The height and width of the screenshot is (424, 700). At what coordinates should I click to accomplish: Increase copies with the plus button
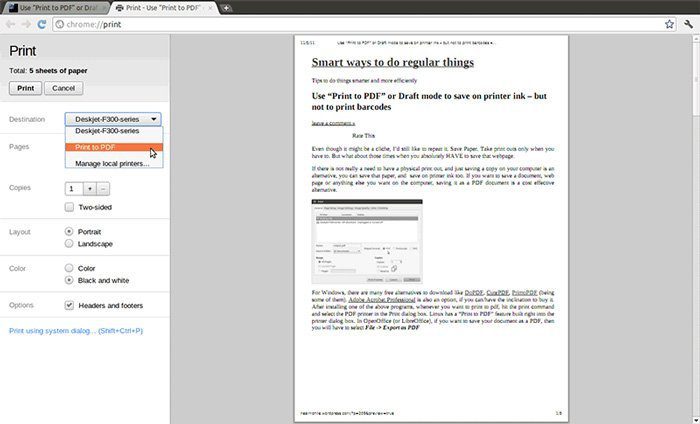point(90,188)
